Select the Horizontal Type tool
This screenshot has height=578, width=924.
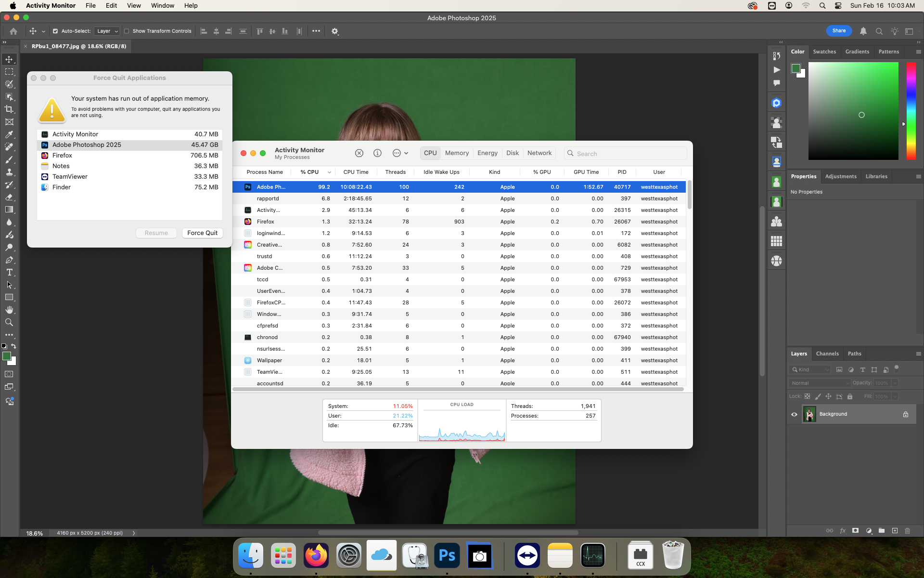[9, 272]
